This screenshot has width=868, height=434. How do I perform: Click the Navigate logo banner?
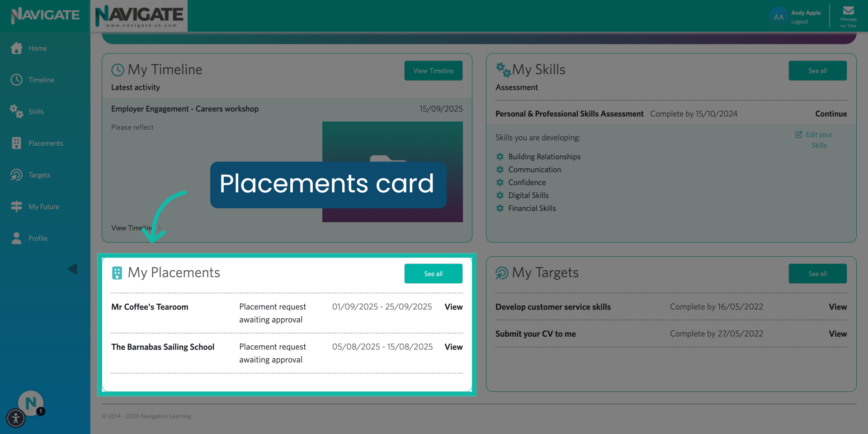coord(139,16)
